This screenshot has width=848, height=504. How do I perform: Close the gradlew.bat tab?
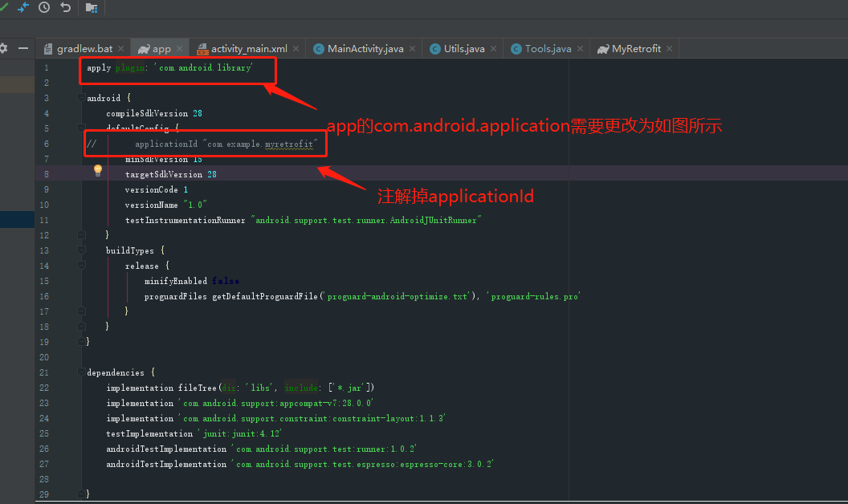[x=120, y=49]
